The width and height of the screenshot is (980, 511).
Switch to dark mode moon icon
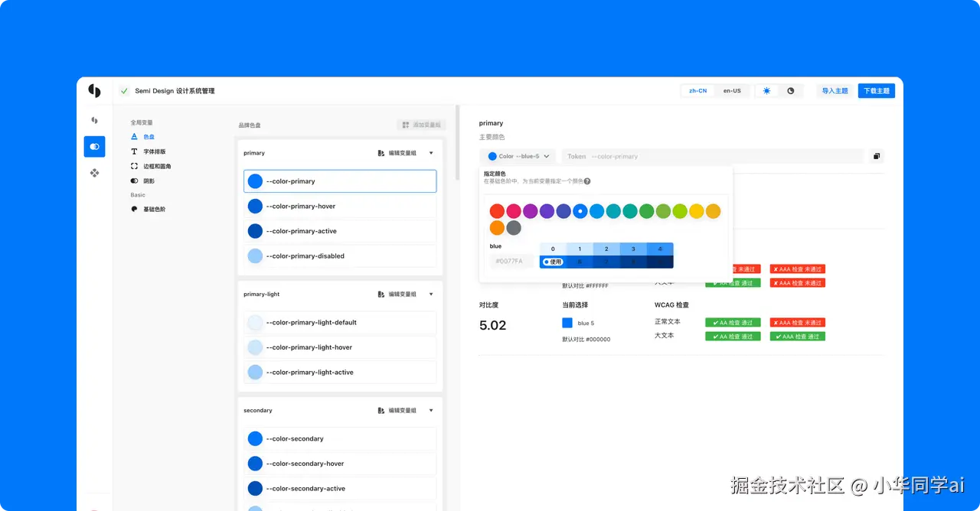coord(790,90)
